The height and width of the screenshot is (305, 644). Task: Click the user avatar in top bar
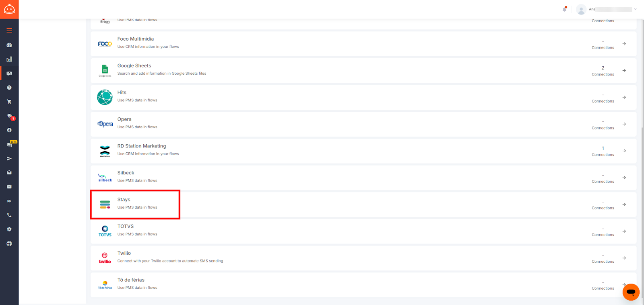pyautogui.click(x=581, y=9)
